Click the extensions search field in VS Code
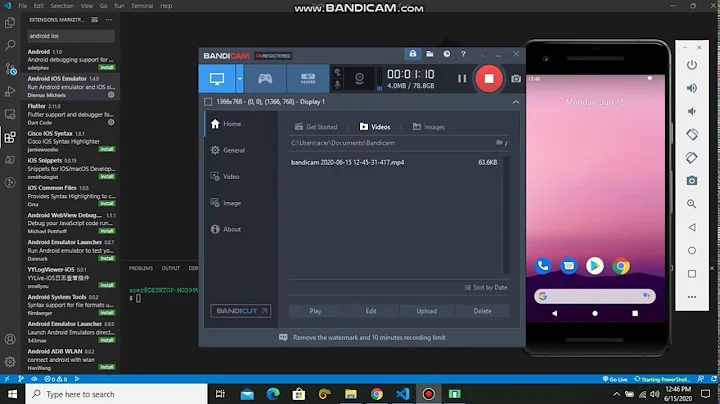Image resolution: width=720 pixels, height=404 pixels. click(x=71, y=36)
